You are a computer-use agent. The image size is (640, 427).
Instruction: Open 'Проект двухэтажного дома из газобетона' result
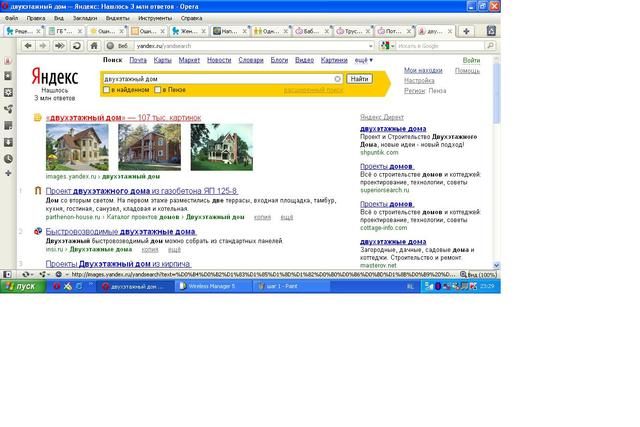[x=142, y=191]
